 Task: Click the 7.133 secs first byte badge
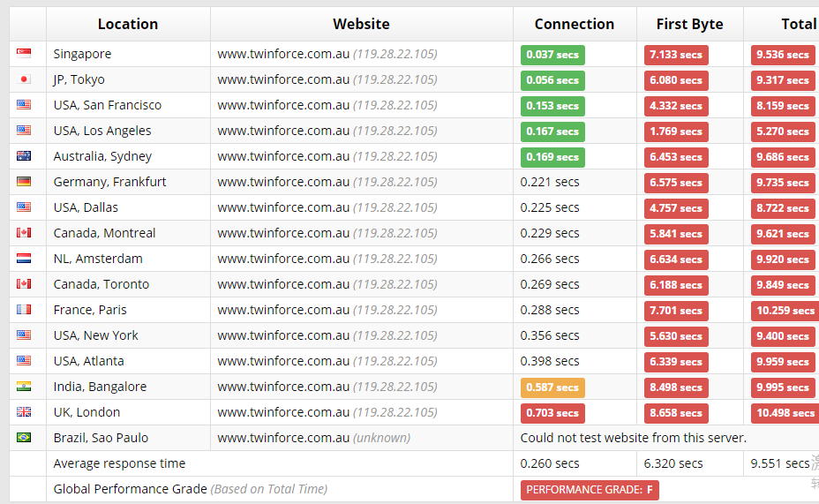(676, 55)
